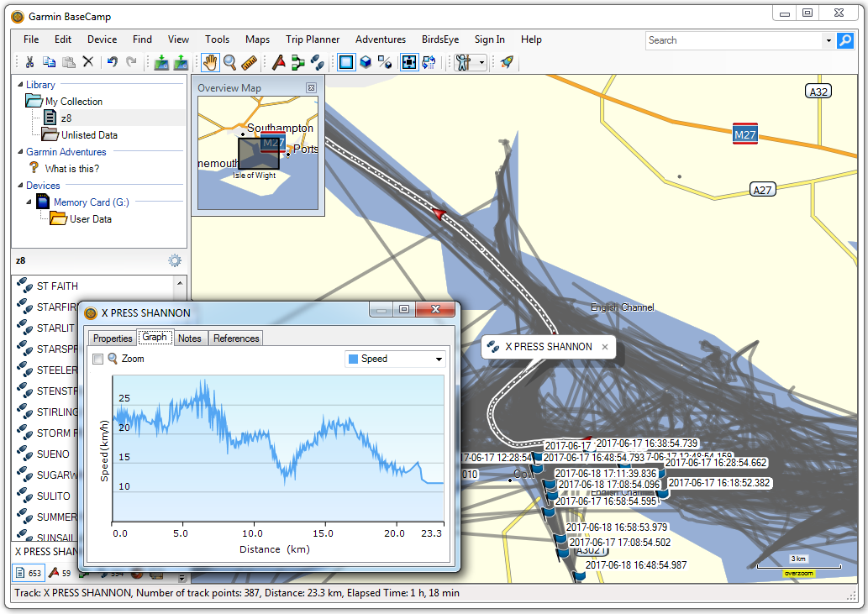The height and width of the screenshot is (614, 868).
Task: Click the device transfer sync icon
Action: point(429,62)
